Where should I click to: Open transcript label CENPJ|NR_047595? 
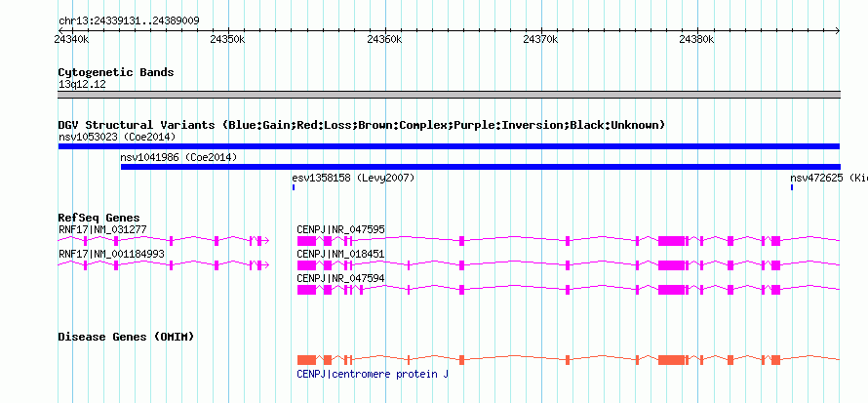[x=341, y=229]
